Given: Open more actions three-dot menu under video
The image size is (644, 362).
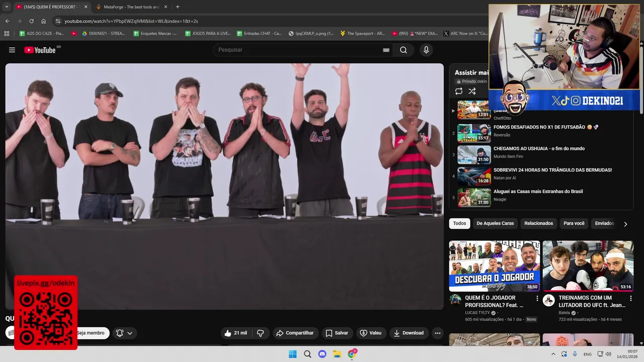Looking at the screenshot, I should click(438, 333).
